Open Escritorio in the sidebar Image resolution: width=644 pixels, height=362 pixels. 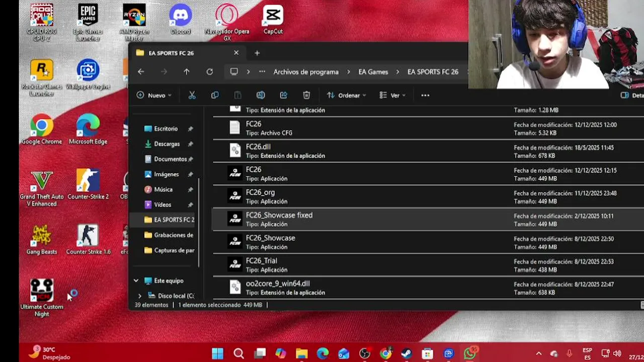[166, 129]
